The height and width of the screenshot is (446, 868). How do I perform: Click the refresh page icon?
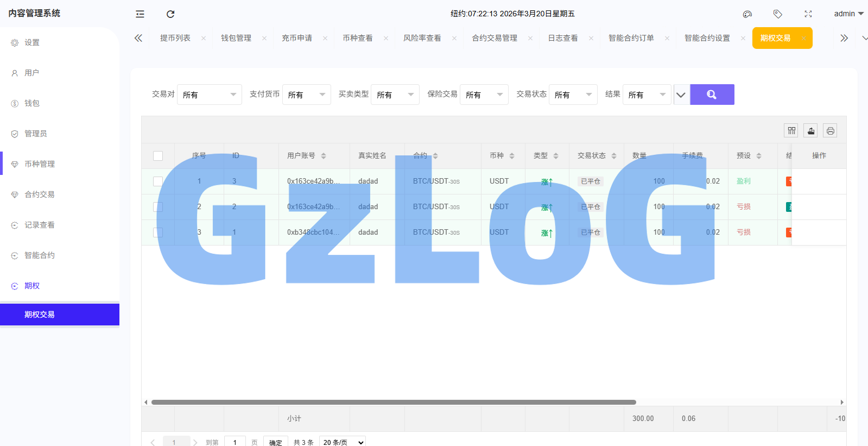[x=170, y=14]
